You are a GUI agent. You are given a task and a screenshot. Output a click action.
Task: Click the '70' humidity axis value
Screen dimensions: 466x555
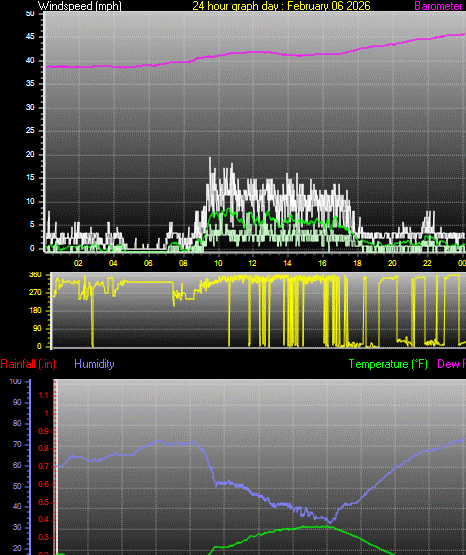tap(17, 445)
